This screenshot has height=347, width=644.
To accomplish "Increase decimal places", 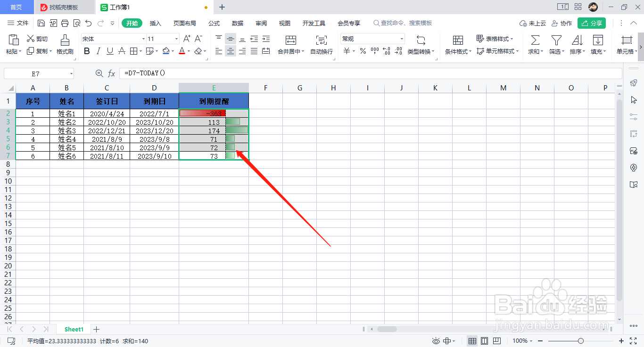I will 387,51.
